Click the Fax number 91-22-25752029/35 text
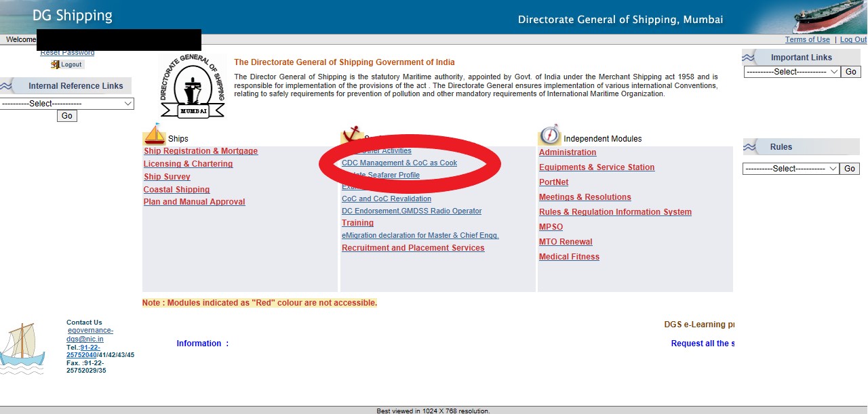Image resolution: width=868 pixels, height=414 pixels. 86,367
